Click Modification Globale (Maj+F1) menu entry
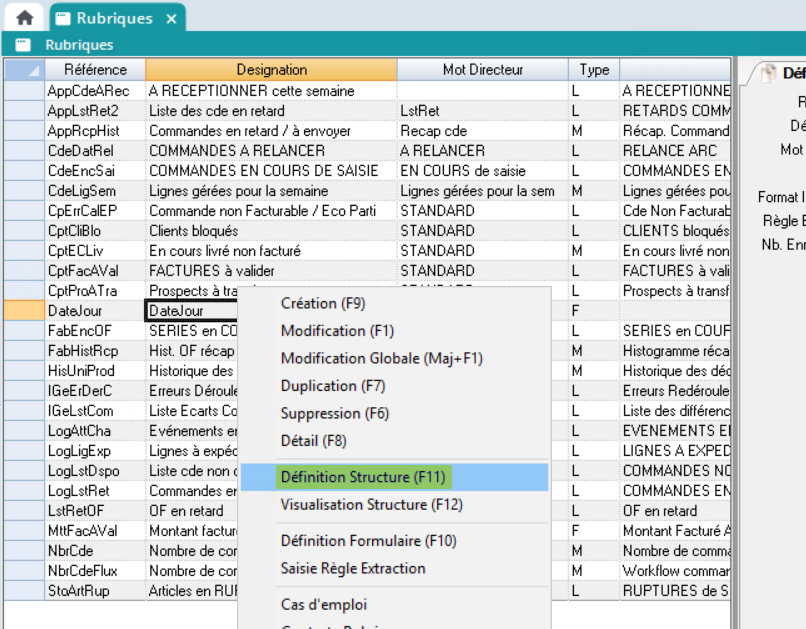This screenshot has height=629, width=806. coord(381,358)
